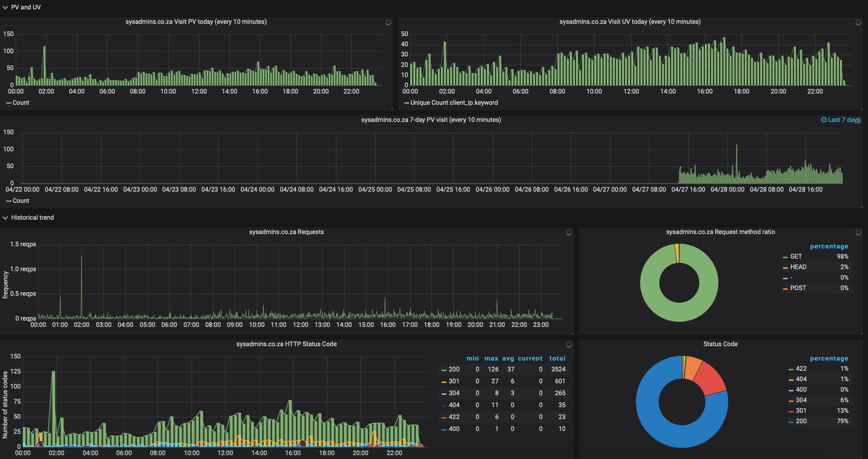This screenshot has height=459, width=868.
Task: Select the "sysadmins.co.za HTTP Status Code" panel title
Action: click(287, 344)
